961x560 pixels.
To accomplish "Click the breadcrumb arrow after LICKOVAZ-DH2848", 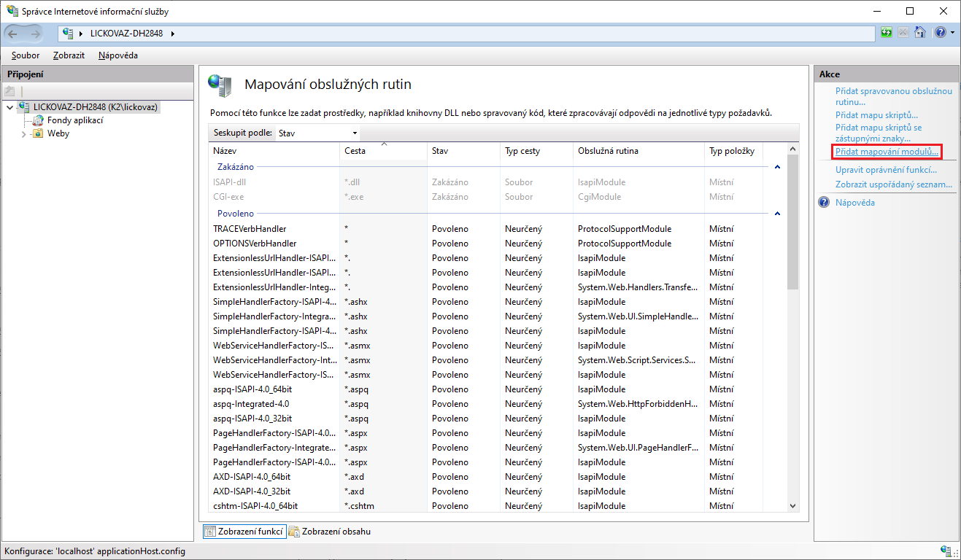I will 172,34.
